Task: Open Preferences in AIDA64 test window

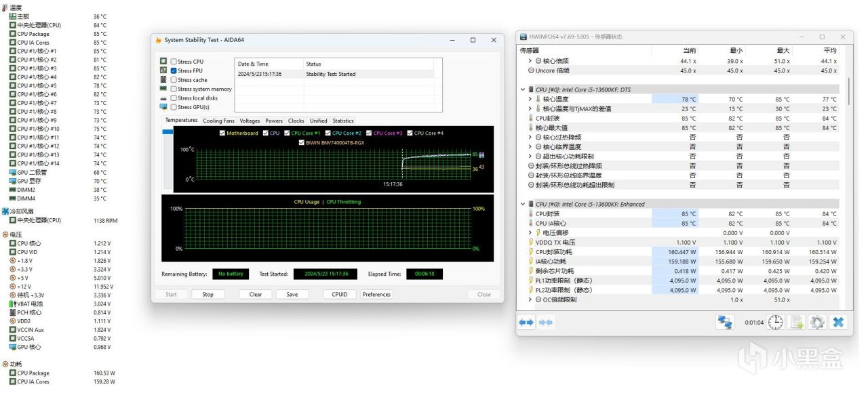Action: 376,294
